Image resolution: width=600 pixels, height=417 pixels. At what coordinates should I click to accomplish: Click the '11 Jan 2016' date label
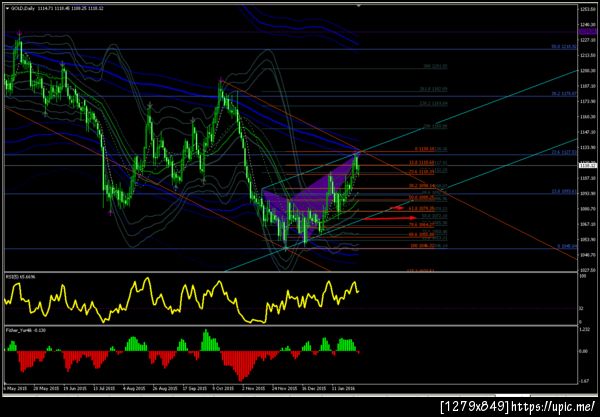coord(344,388)
